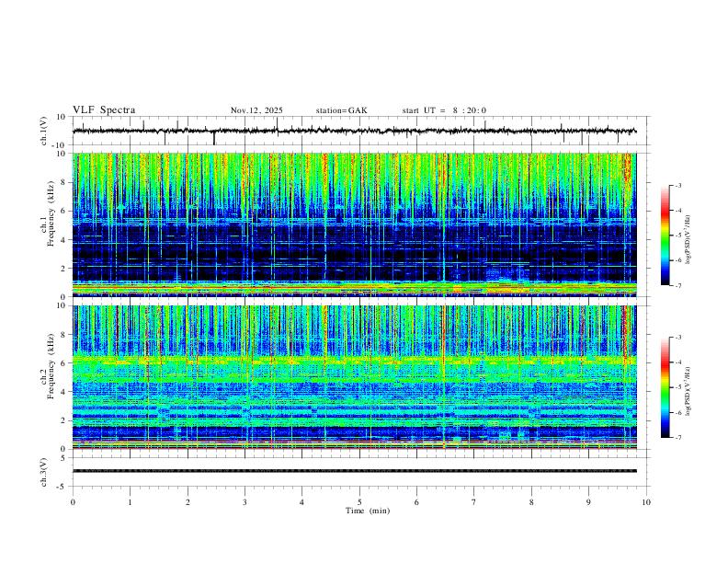The height and width of the screenshot is (563, 728).
Task: Select the date text "Nov.12, 2025"
Action: coord(256,110)
